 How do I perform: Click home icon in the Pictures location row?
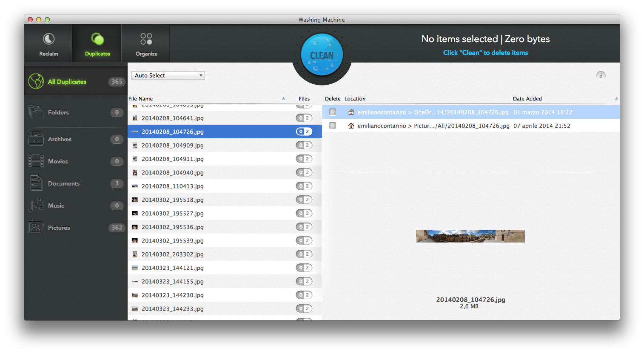(351, 126)
